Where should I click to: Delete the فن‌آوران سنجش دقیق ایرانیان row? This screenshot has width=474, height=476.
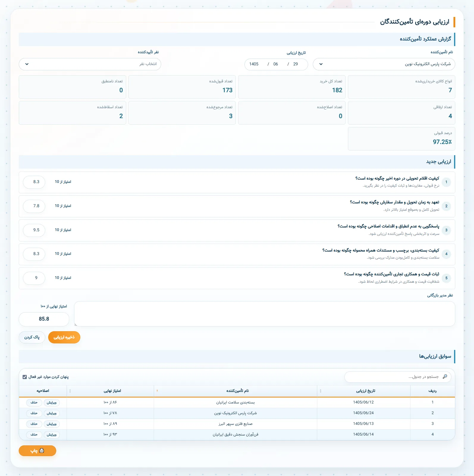pos(34,435)
